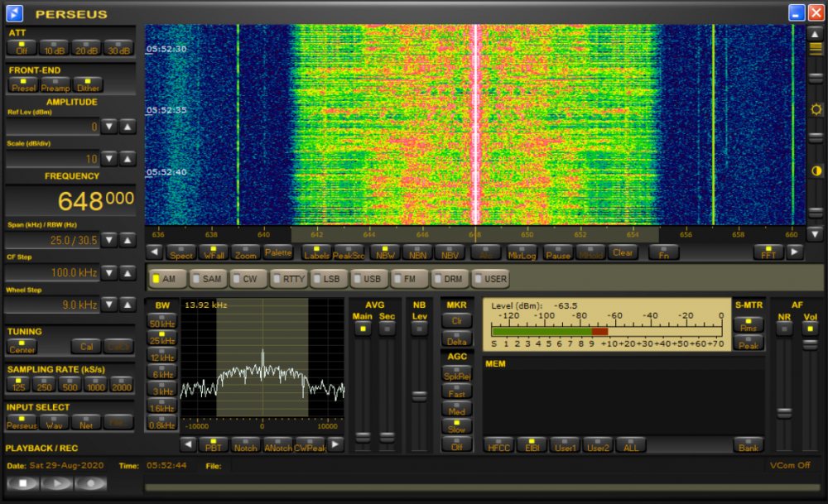The height and width of the screenshot is (504, 828).
Task: Raise the Span with its up arrow
Action: coord(128,239)
